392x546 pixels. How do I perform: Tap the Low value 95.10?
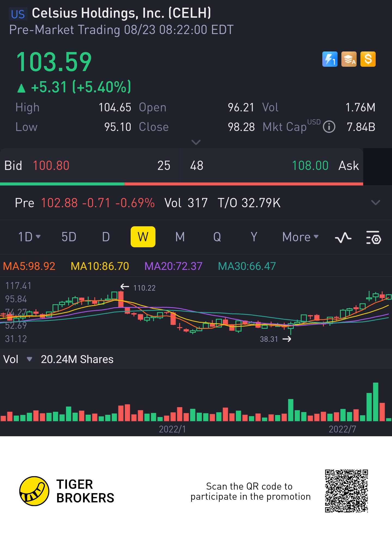(118, 127)
